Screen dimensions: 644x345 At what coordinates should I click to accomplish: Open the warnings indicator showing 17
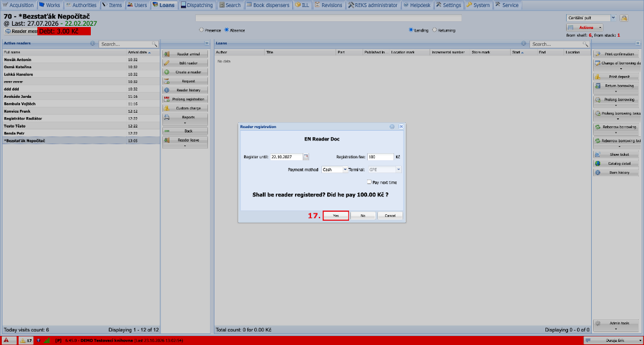pyautogui.click(x=26, y=340)
